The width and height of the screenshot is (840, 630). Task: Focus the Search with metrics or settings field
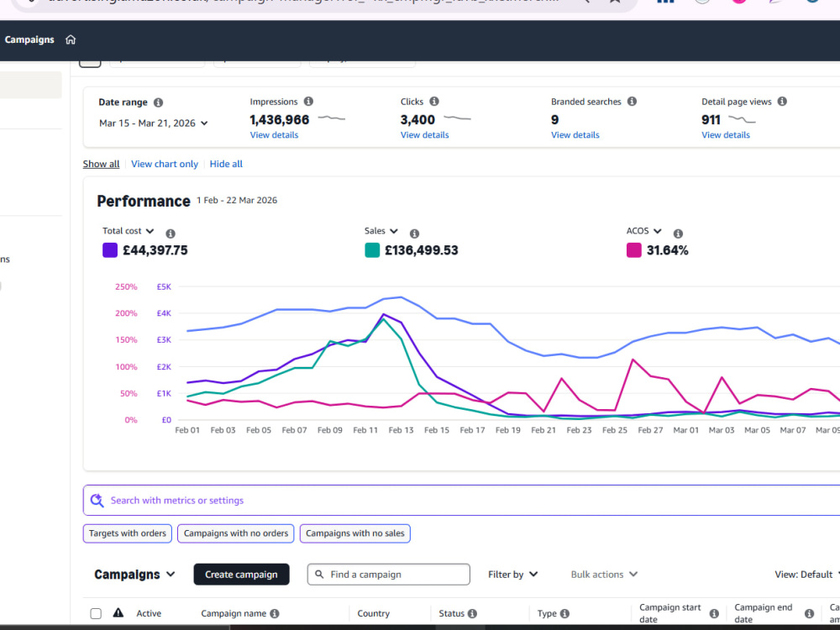(x=461, y=501)
